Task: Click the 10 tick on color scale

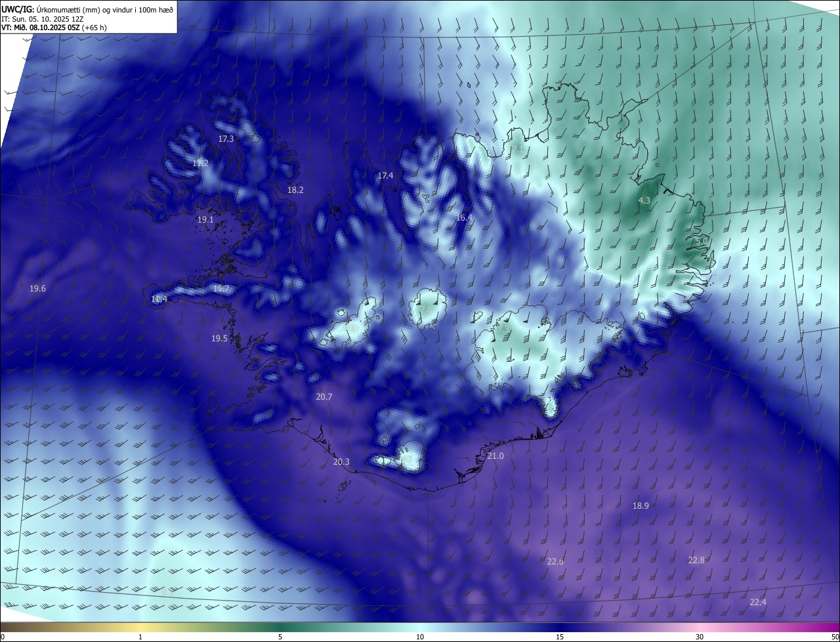Action: point(420,637)
